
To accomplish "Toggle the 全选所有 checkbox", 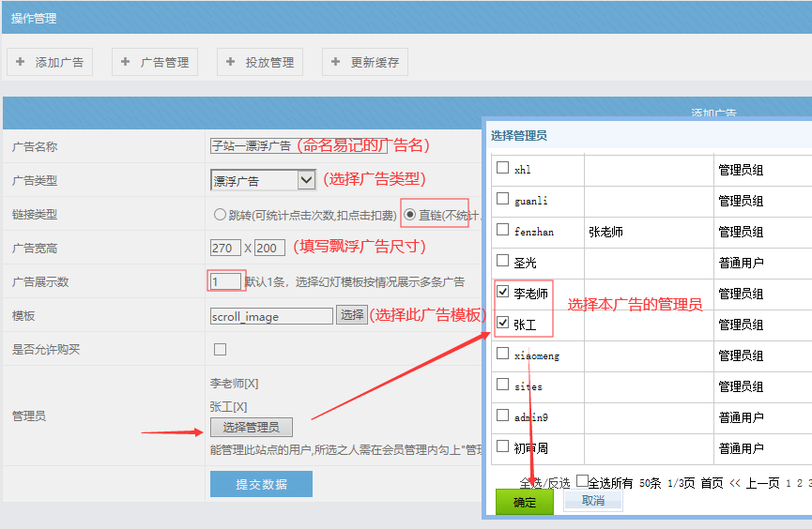I will [x=582, y=481].
